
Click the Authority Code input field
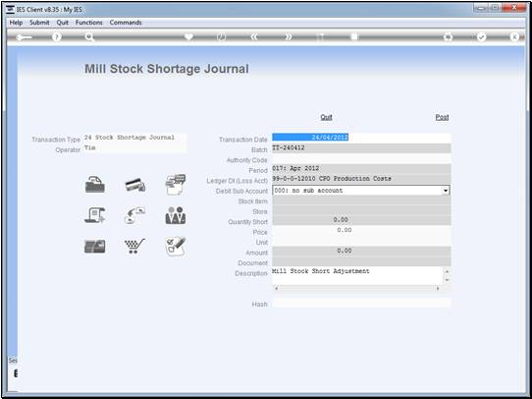click(x=361, y=159)
